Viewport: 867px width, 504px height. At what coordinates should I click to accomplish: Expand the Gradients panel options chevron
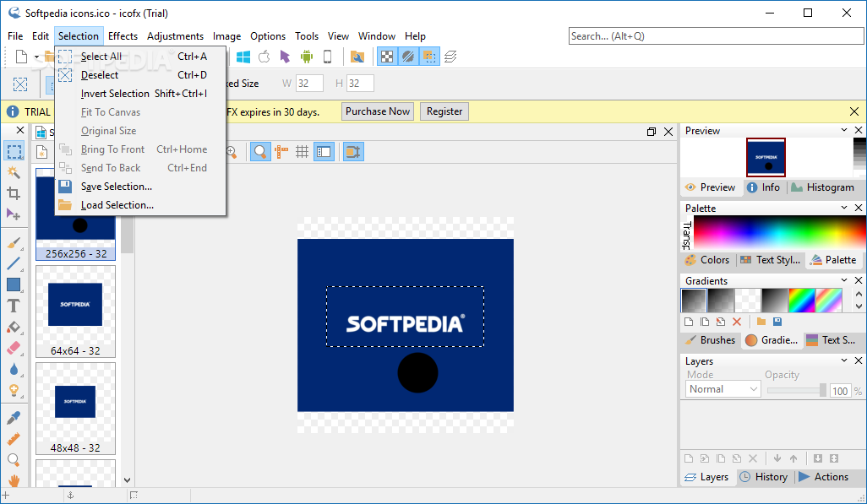click(844, 280)
